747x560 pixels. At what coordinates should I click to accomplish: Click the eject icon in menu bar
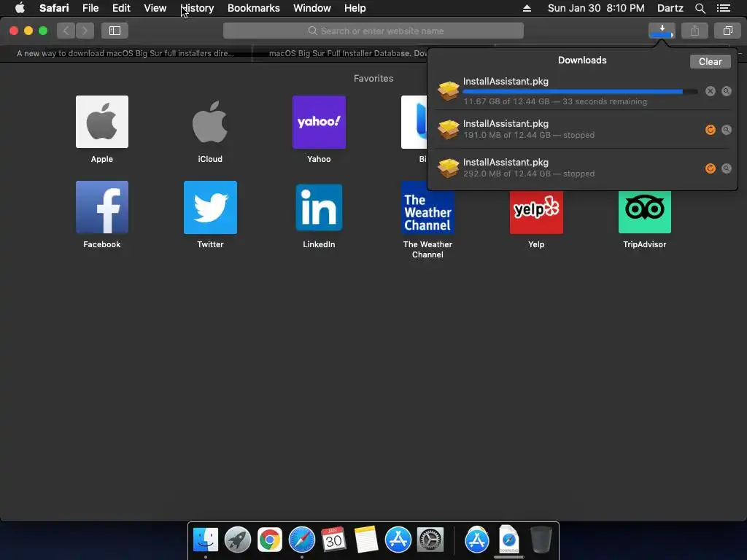(527, 8)
